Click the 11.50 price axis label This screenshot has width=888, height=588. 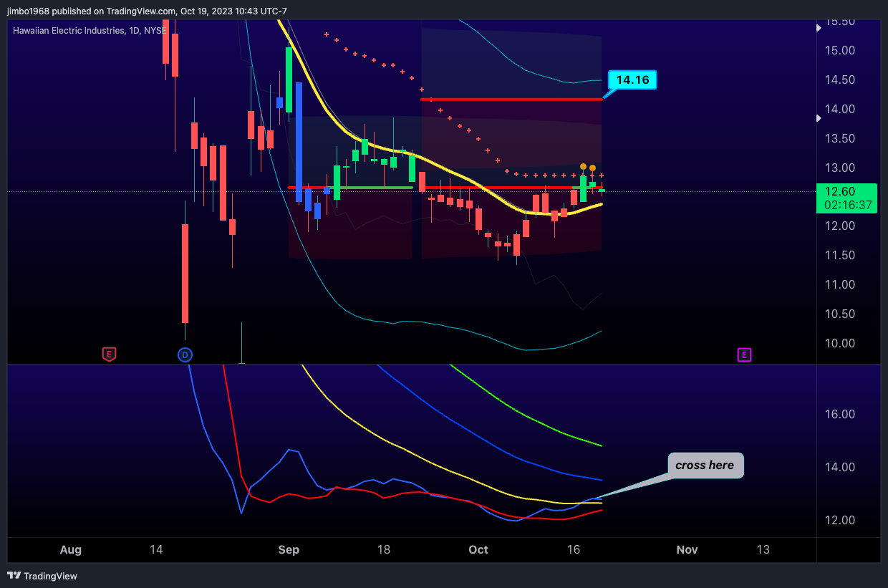(839, 255)
